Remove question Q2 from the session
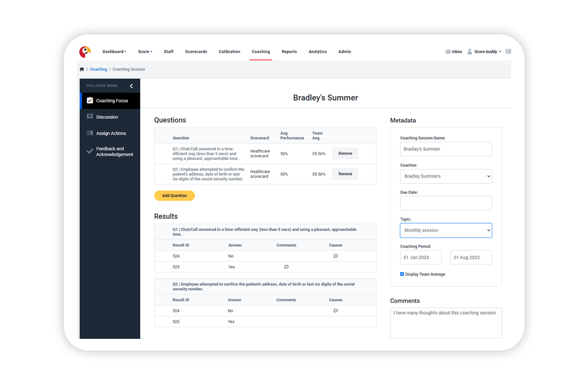 (x=345, y=173)
